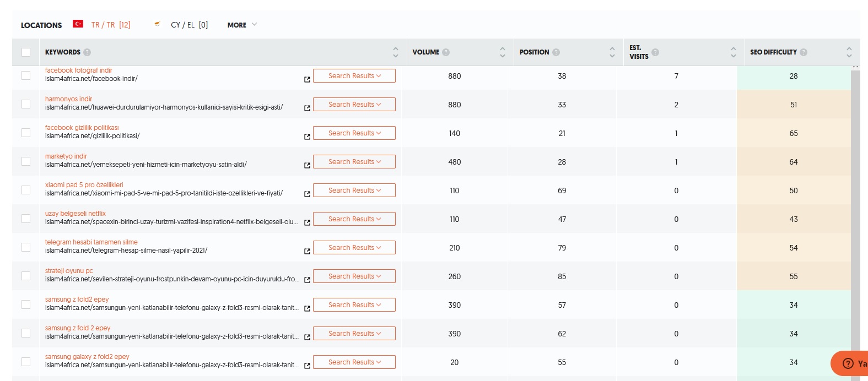868x381 pixels.
Task: Check the facebook fotoğraf indir row checkbox
Action: point(26,75)
